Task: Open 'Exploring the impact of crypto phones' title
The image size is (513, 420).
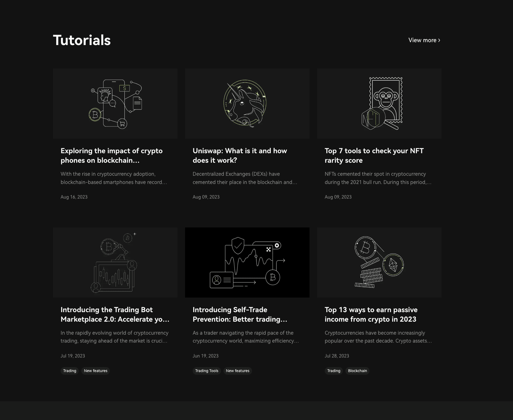Action: [x=111, y=155]
